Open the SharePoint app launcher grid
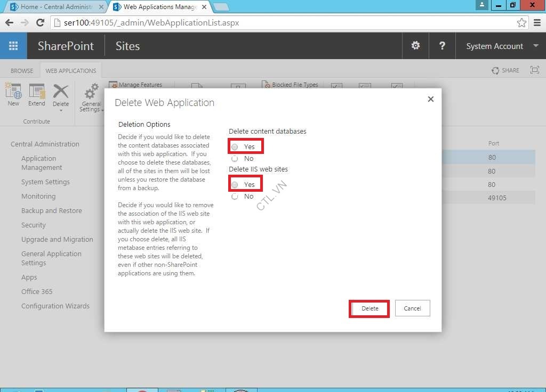Screen dimensions: 546x392 [13, 46]
